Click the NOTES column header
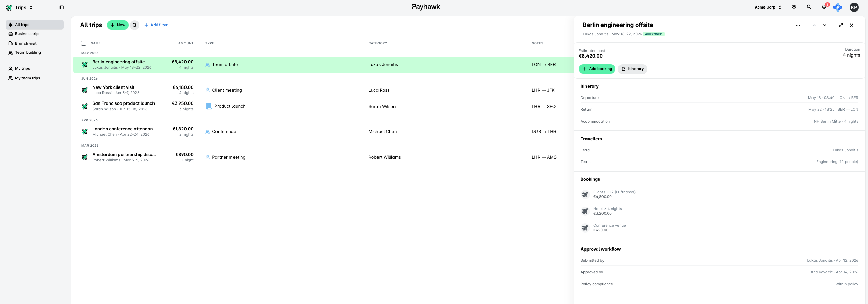The height and width of the screenshot is (304, 868). (537, 43)
